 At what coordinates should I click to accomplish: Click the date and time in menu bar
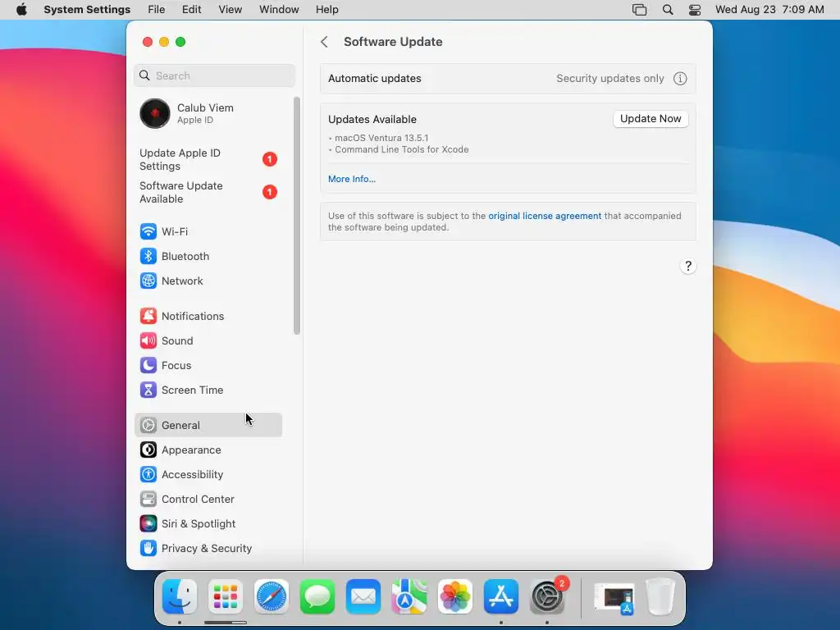pos(769,10)
